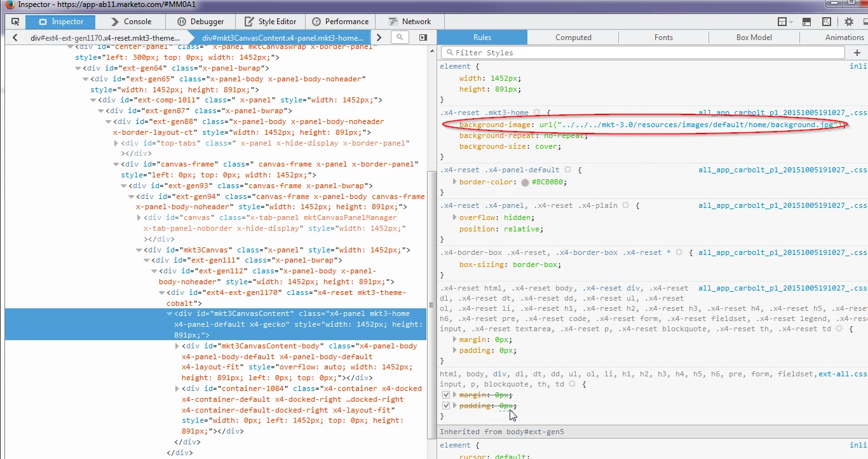Click the Network panel icon
The height and width of the screenshot is (459, 868).
393,22
